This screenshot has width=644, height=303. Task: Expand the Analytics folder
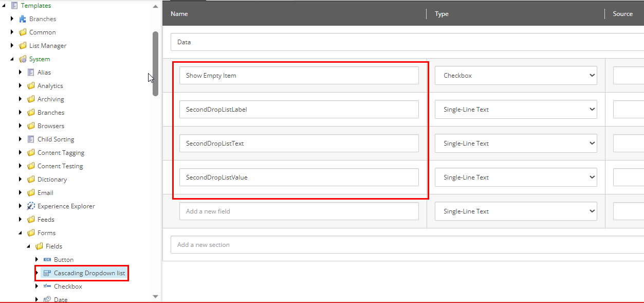(20, 86)
